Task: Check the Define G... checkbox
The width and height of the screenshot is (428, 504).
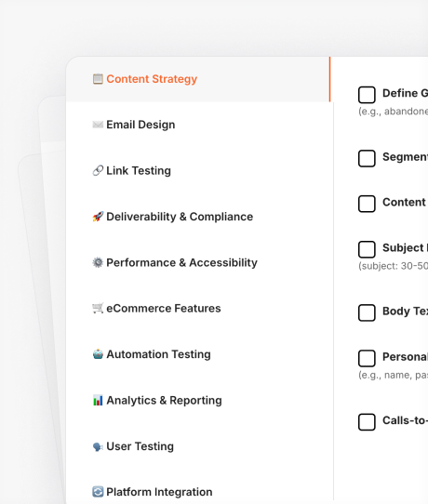Action: pyautogui.click(x=367, y=95)
